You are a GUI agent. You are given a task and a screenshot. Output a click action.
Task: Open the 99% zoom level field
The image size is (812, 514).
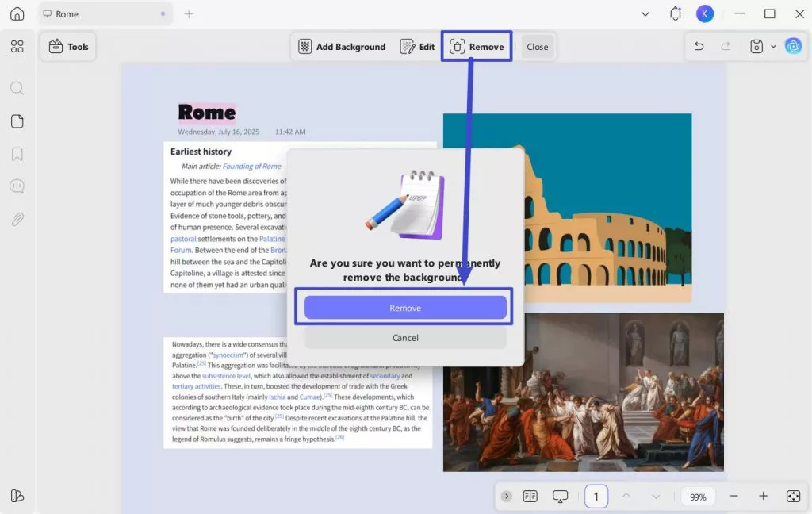698,497
